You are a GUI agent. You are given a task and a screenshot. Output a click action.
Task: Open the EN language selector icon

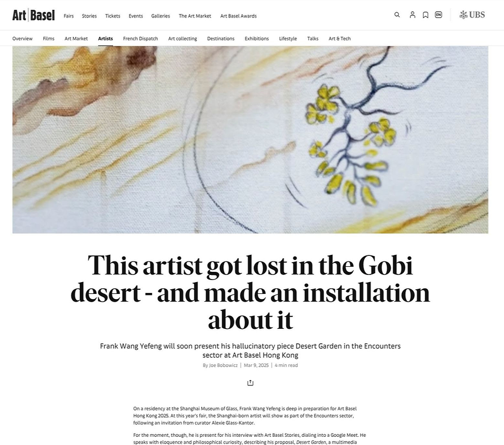tap(438, 15)
